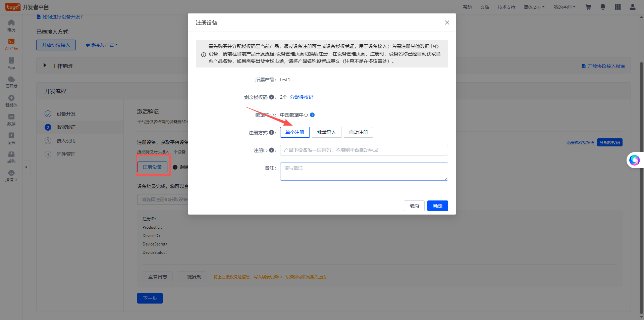Select 批量导入 registration method
Image resolution: width=644 pixels, height=320 pixels.
click(327, 132)
